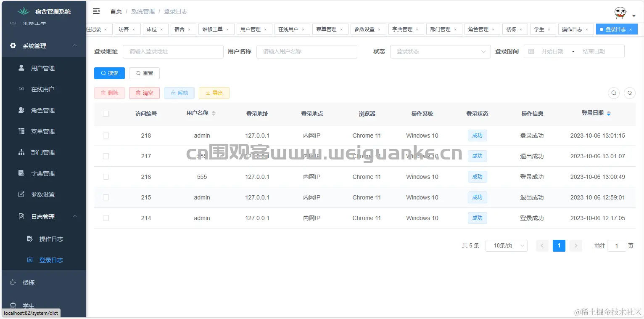644x319 pixels.
Task: Close the 访客 tab
Action: [134, 29]
